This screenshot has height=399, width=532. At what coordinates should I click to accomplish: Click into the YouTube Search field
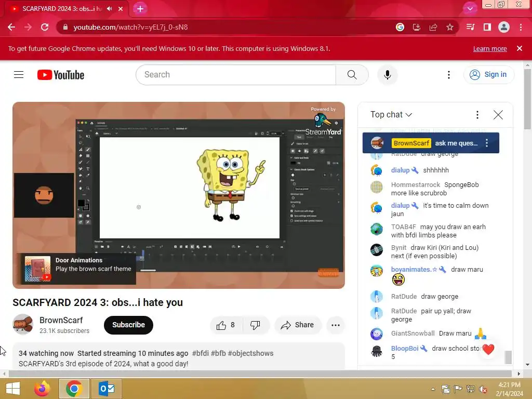pyautogui.click(x=236, y=75)
